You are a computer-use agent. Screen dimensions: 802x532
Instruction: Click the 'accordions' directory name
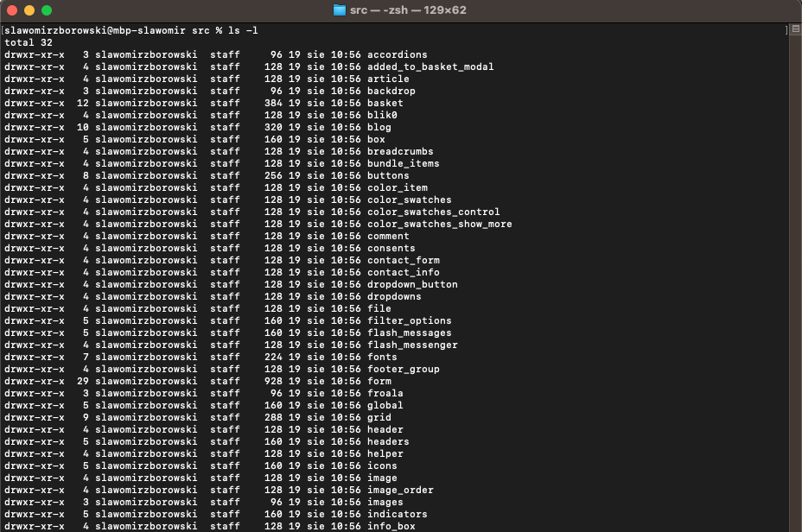click(x=397, y=54)
